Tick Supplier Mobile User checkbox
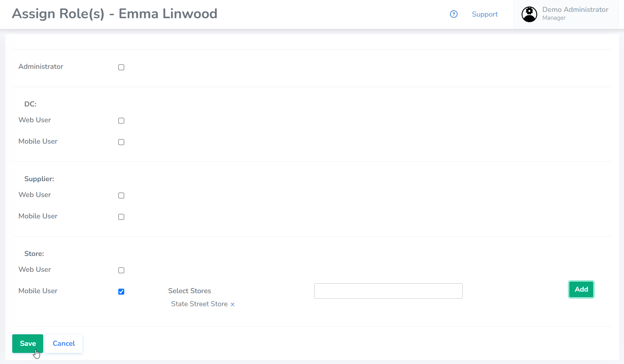 [121, 217]
